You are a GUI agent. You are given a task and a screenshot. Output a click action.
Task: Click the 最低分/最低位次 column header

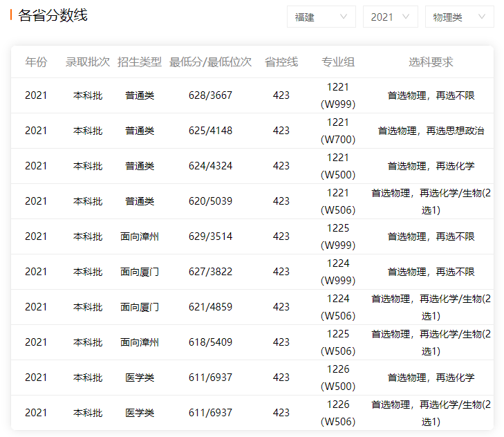(210, 62)
